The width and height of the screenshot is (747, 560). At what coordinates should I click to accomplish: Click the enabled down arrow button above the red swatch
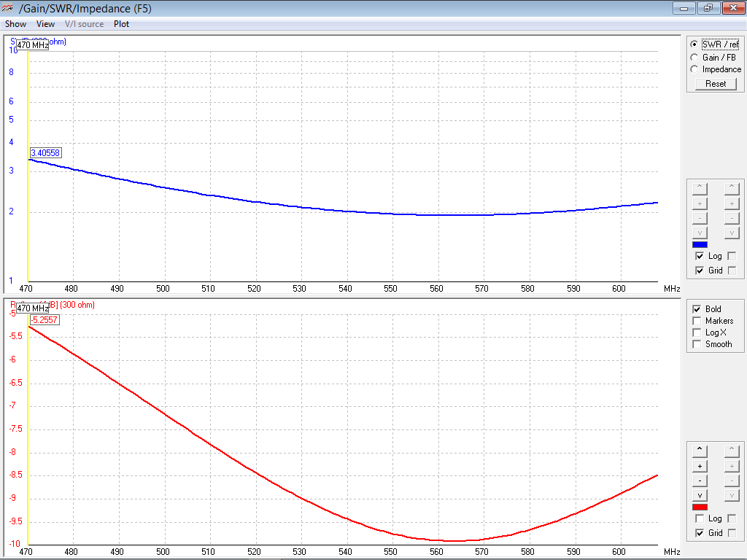click(x=700, y=495)
